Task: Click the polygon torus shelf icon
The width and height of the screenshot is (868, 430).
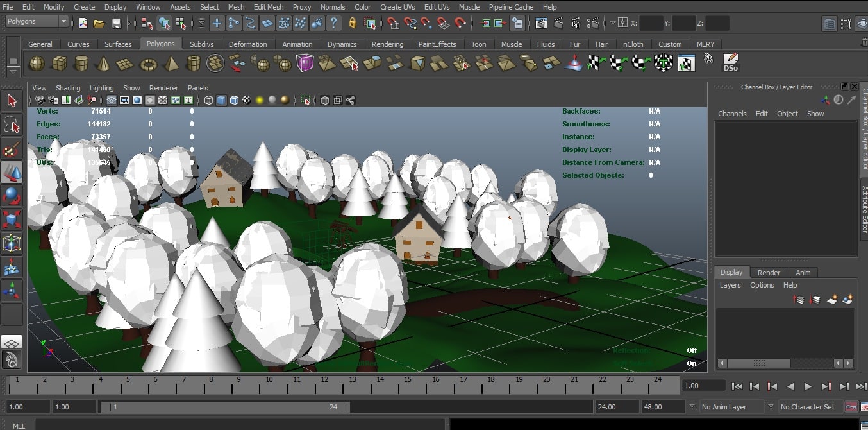Action: coord(149,64)
